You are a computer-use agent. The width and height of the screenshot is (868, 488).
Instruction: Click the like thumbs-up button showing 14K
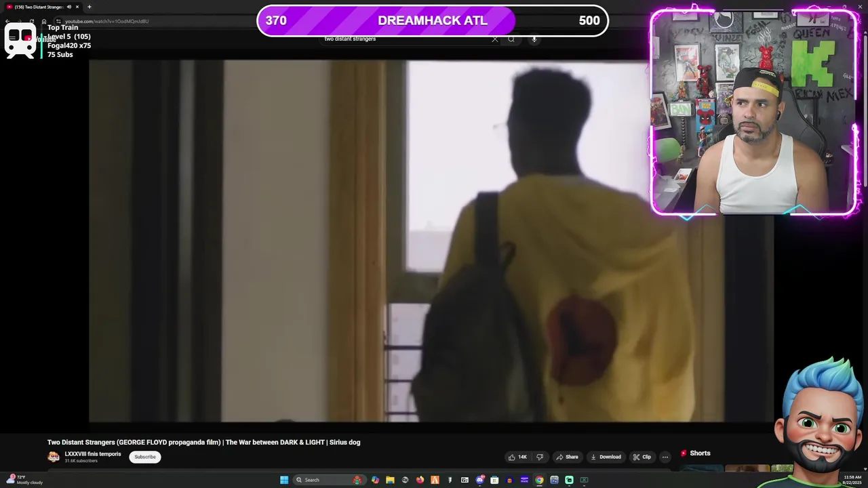click(x=518, y=457)
